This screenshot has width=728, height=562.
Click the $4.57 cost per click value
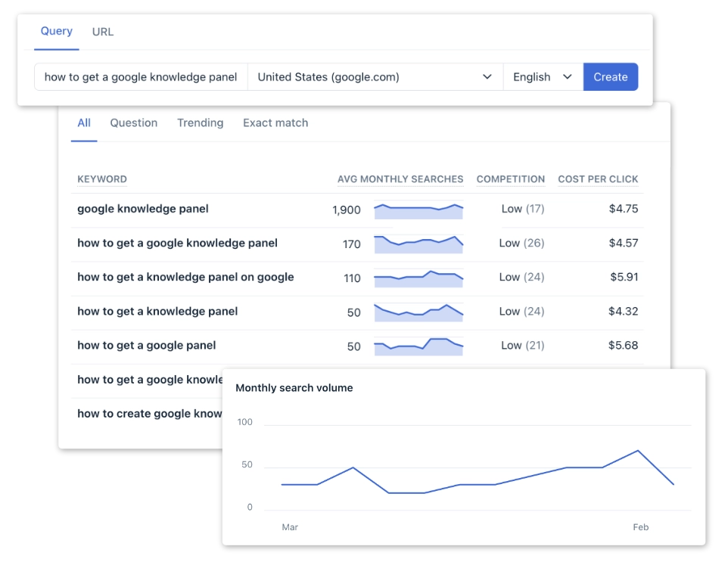pyautogui.click(x=624, y=243)
